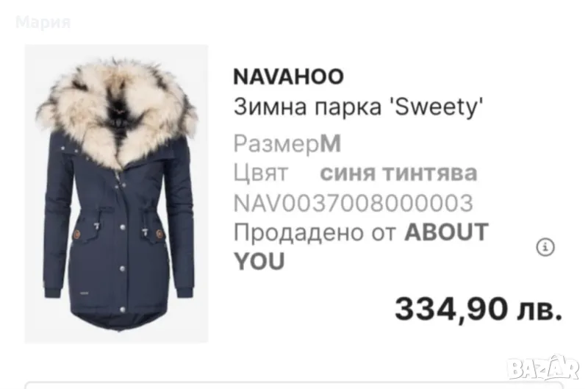Click the rounded box edge at bottom

point(294,385)
